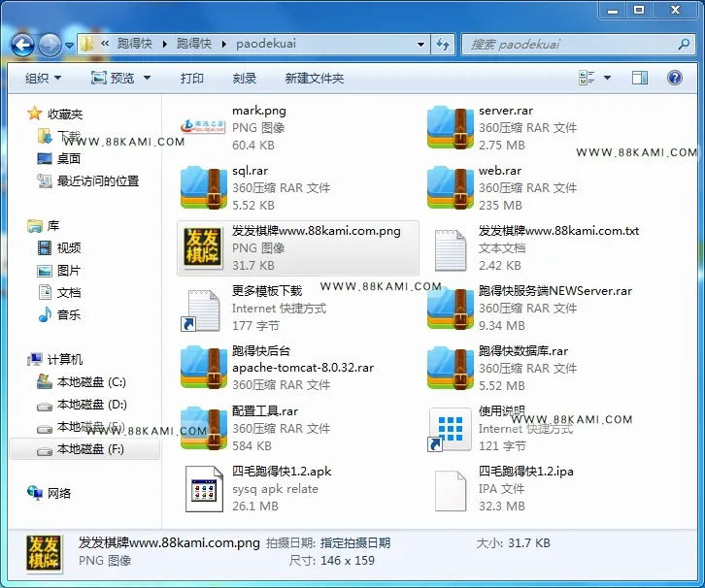Click the 新建文件夹 button
705x588 pixels.
click(315, 79)
